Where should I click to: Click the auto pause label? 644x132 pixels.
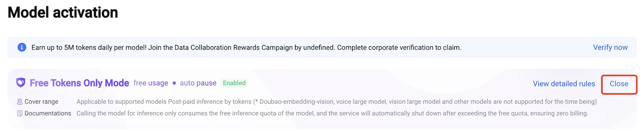point(198,83)
